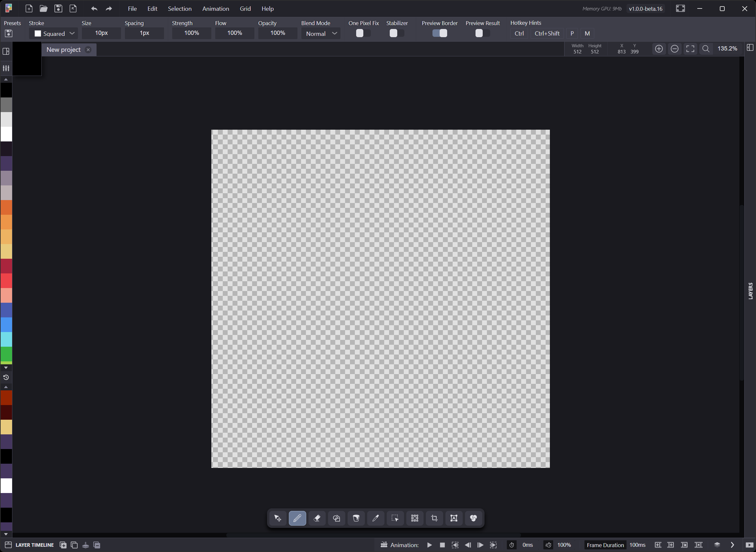
Task: Save brush preset under Presets
Action: click(9, 33)
